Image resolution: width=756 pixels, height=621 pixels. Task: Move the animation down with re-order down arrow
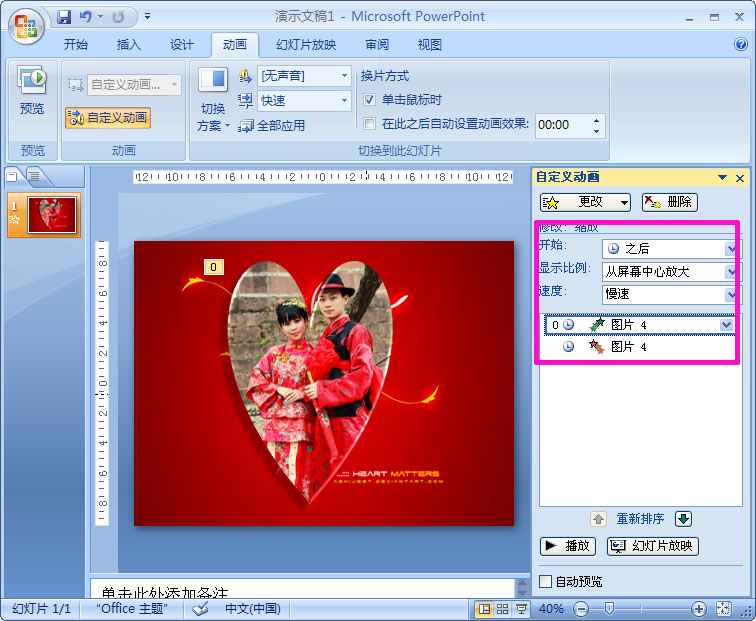click(684, 519)
